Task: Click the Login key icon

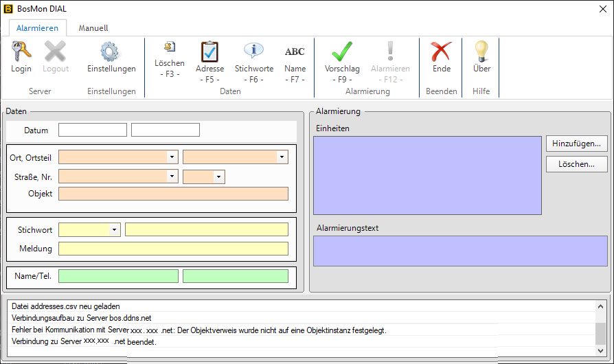Action: [21, 52]
